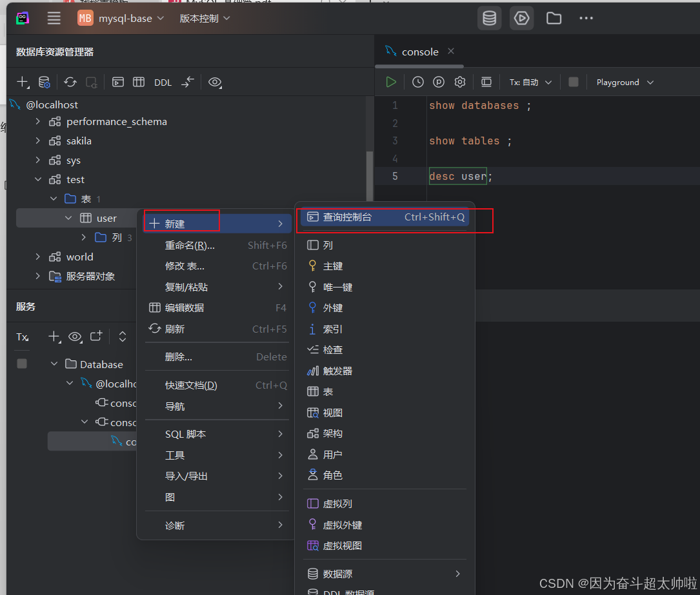This screenshot has width=700, height=595.
Task: Collapse the 表 folder node
Action: (54, 199)
